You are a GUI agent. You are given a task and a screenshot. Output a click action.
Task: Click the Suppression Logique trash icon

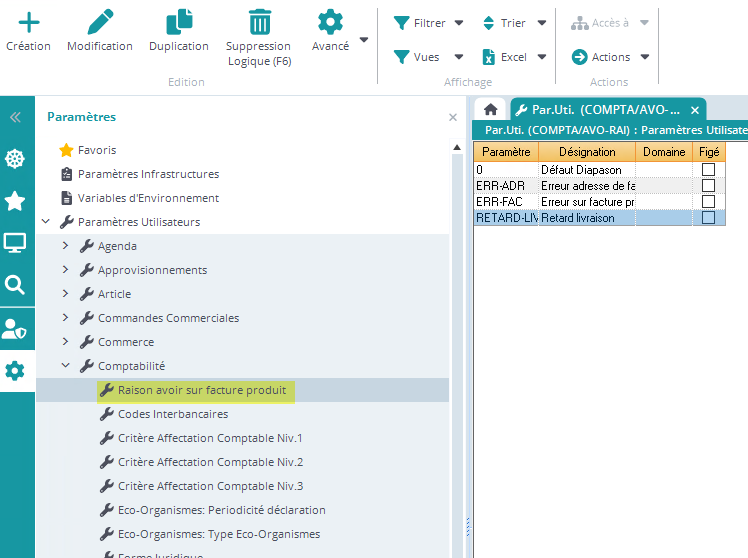pos(259,21)
